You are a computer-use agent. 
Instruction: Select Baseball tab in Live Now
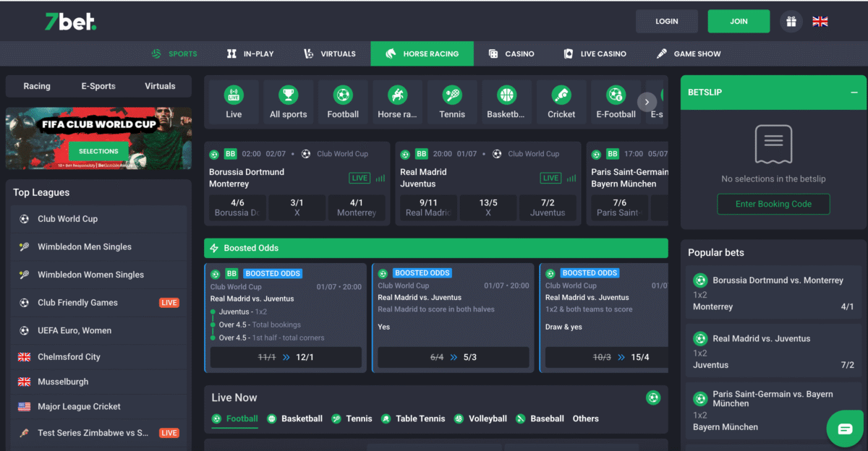coord(540,418)
